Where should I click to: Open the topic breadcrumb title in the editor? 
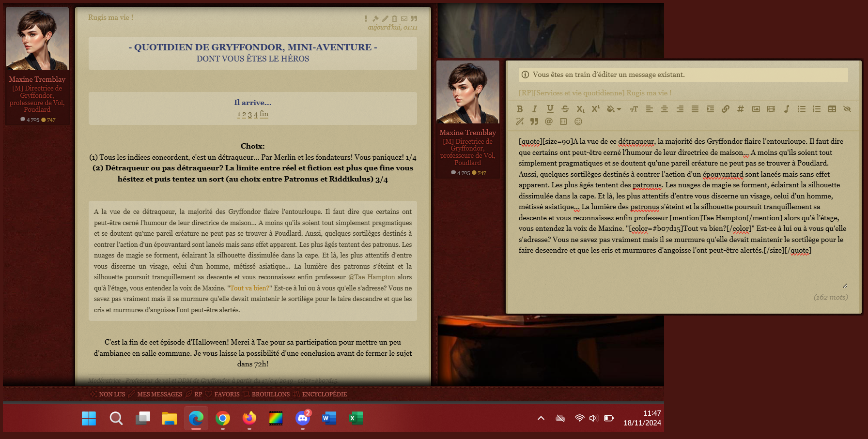595,93
